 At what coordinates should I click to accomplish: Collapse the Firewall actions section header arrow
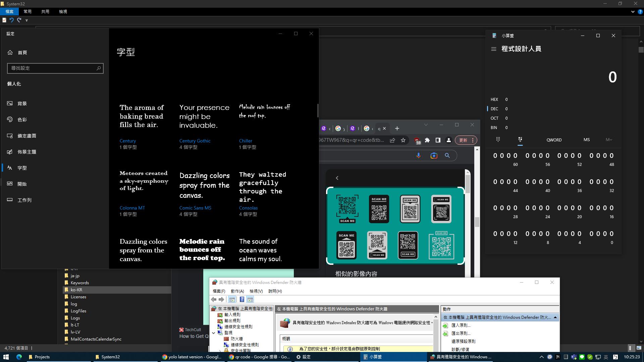click(555, 317)
